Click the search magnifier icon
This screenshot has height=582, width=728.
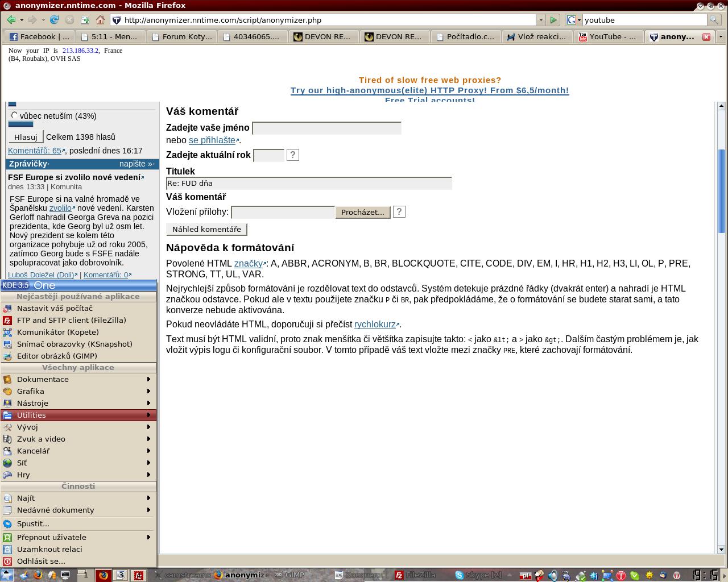pos(713,20)
